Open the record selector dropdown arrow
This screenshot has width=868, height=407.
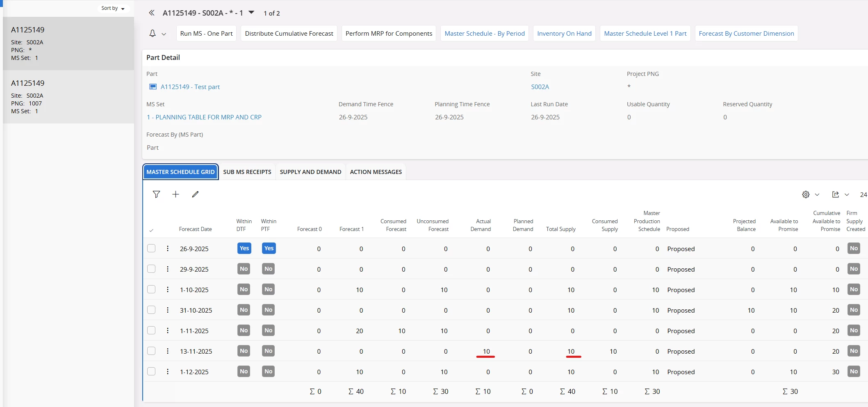click(251, 13)
